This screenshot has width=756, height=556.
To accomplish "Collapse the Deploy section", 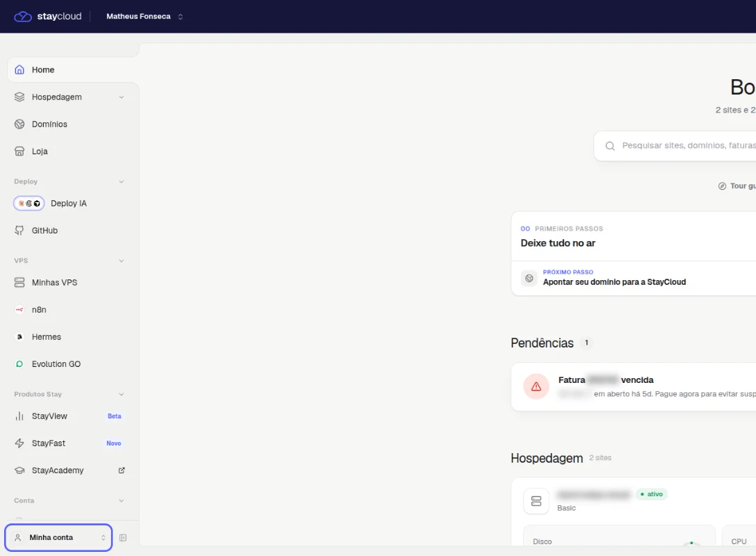I will pos(122,182).
